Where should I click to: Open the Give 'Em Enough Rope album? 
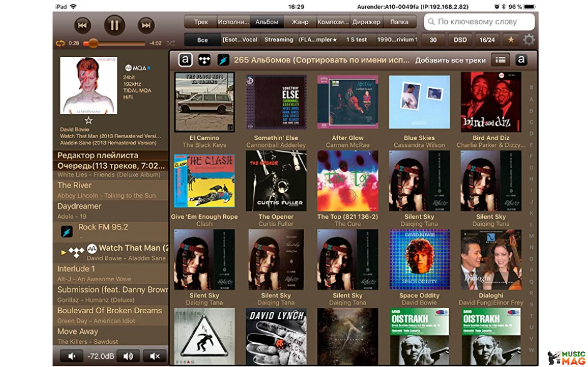(x=205, y=181)
